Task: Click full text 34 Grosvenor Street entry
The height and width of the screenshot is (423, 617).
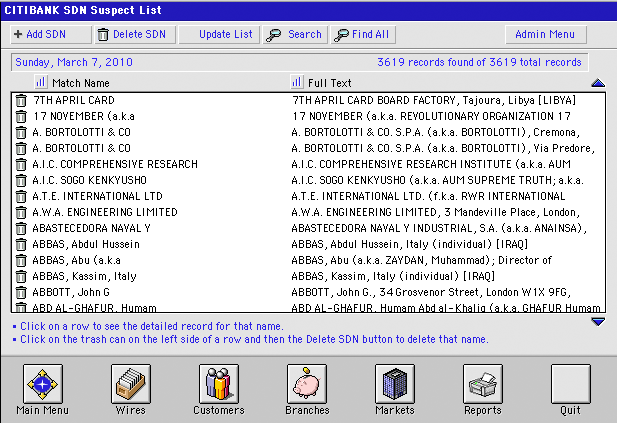Action: click(431, 292)
